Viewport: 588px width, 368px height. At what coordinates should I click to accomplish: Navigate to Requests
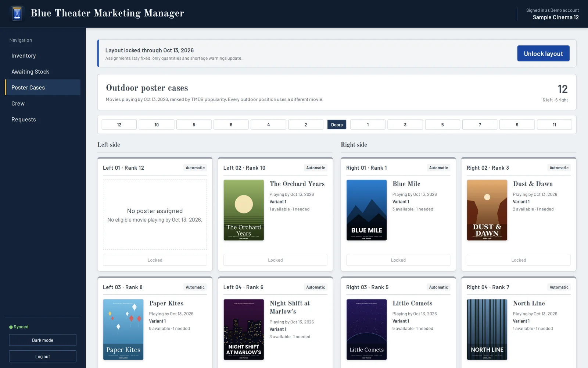(43, 119)
